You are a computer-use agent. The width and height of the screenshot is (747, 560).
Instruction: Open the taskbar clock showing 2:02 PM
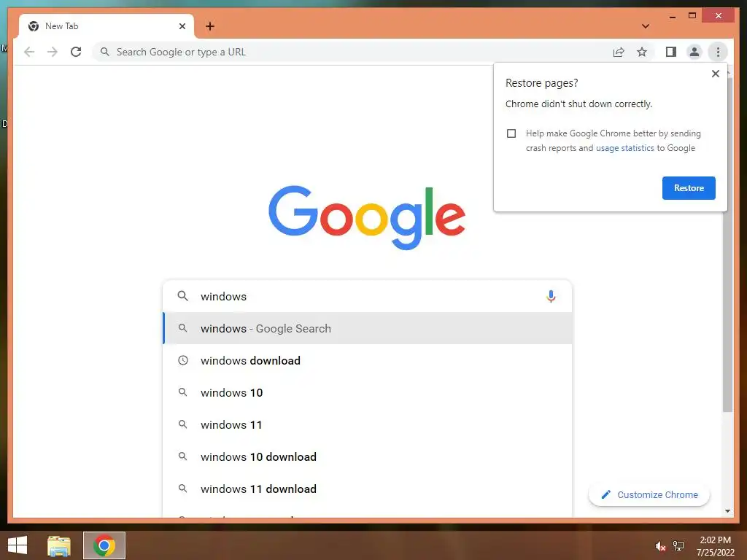point(715,546)
